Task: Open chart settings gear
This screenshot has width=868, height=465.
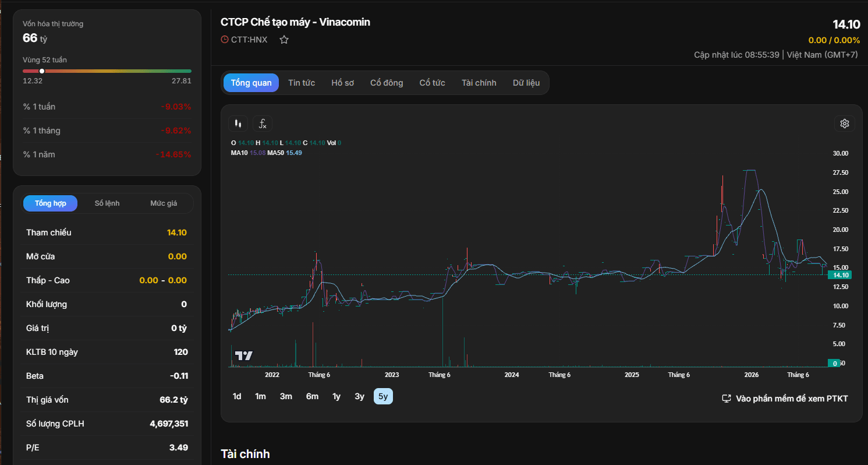Action: point(845,124)
